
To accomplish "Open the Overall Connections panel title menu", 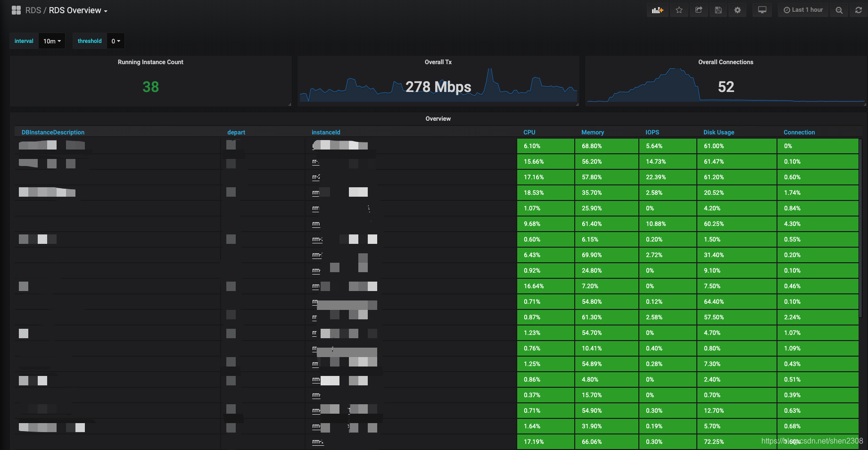I will pos(726,62).
